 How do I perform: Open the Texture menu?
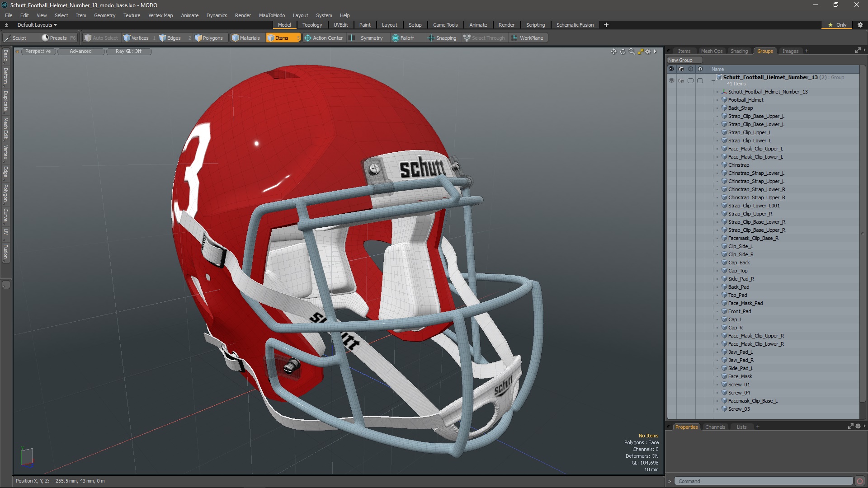point(132,15)
